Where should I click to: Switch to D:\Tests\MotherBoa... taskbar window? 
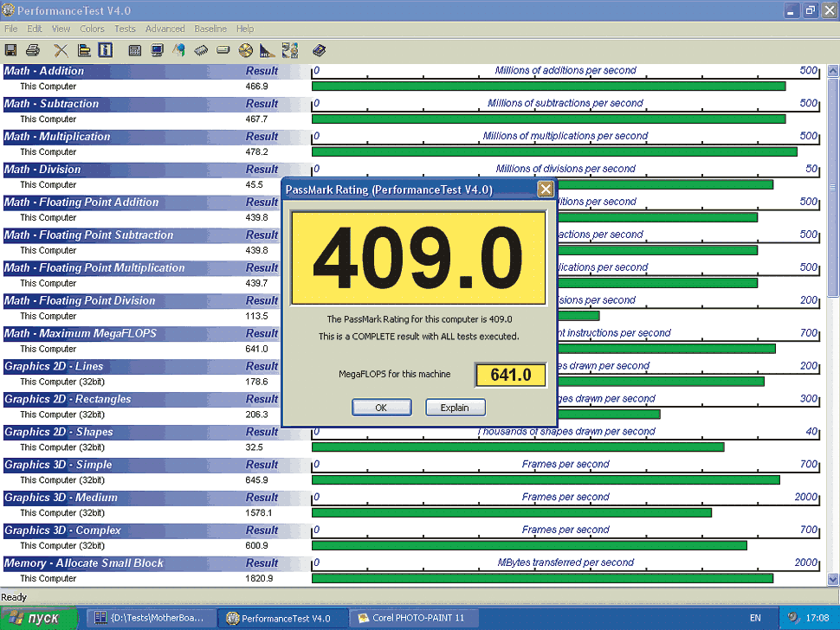(x=152, y=618)
